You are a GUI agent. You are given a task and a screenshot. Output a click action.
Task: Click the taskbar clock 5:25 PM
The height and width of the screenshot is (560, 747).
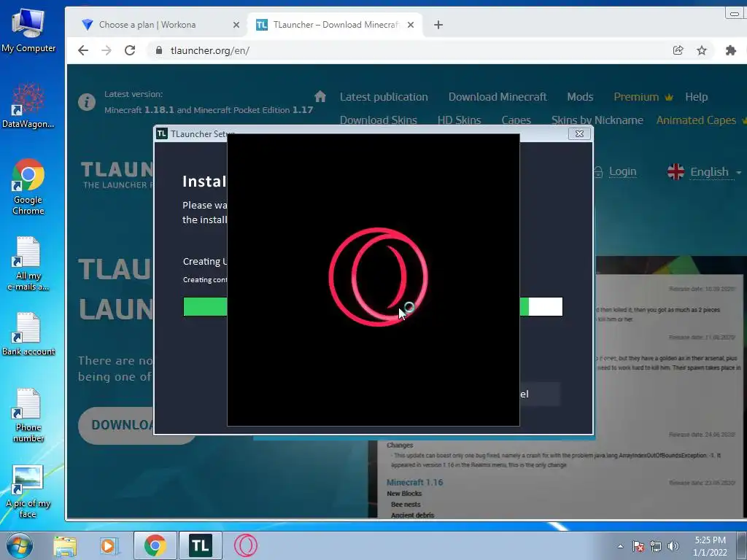pos(710,546)
